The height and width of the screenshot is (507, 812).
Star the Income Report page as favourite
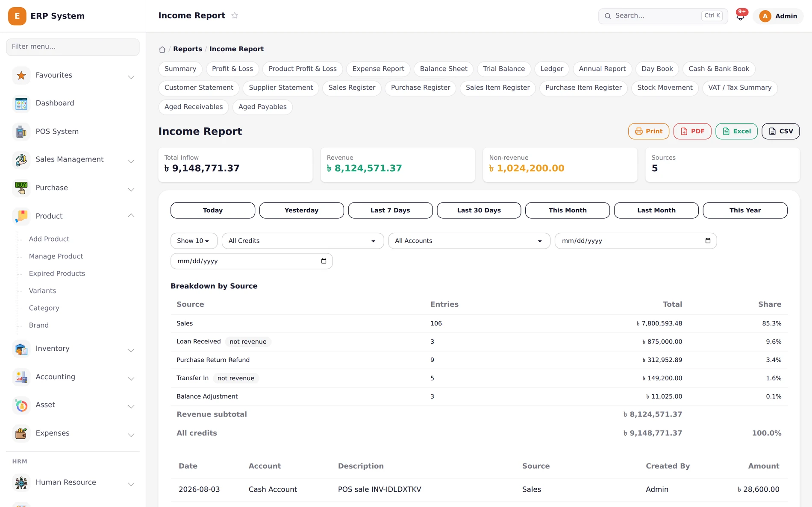(235, 15)
